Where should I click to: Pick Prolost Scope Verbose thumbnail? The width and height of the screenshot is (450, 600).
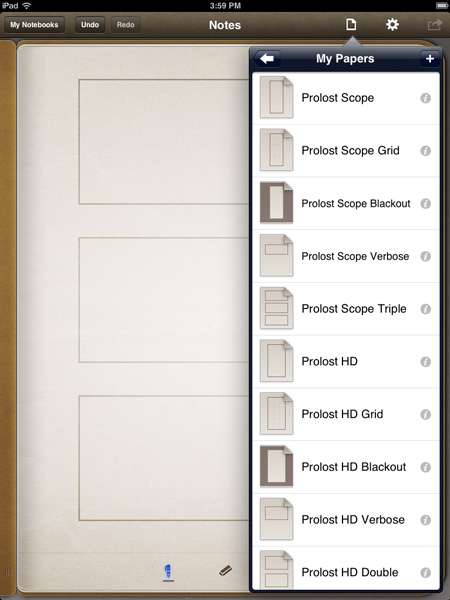pos(276,256)
